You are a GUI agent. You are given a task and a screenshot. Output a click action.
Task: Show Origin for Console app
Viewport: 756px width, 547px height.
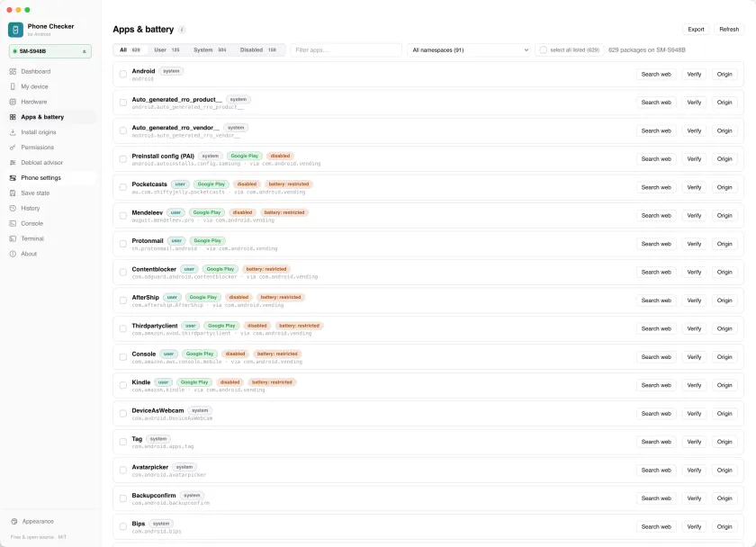pyautogui.click(x=724, y=357)
